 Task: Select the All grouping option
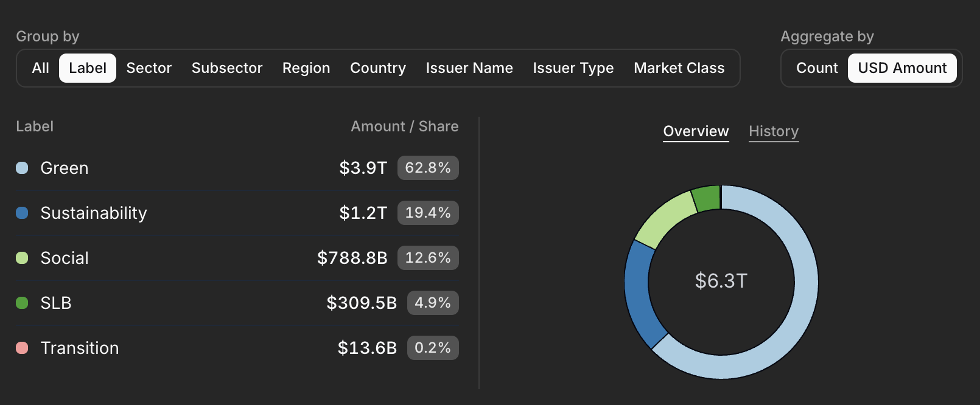click(40, 68)
